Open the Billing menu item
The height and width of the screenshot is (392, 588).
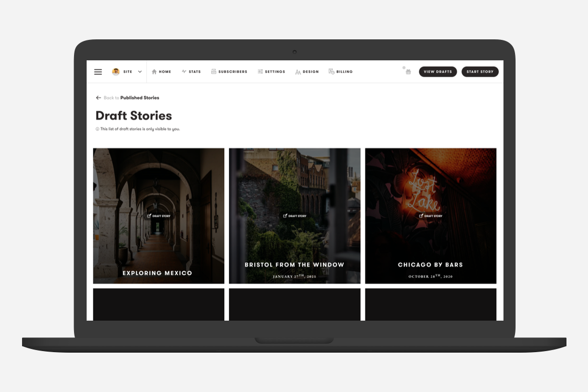click(341, 71)
